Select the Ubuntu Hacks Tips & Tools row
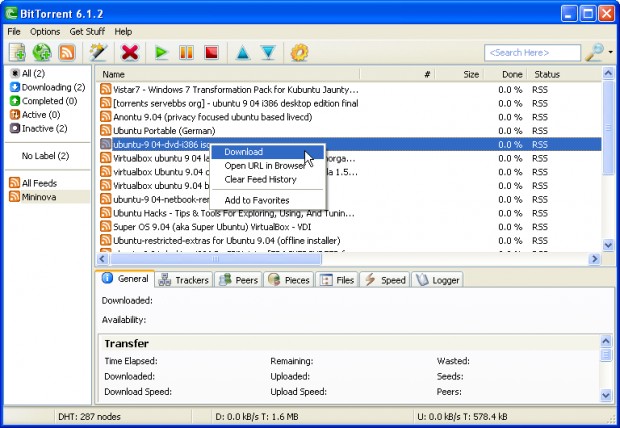Screen dimensions: 620x428 click(x=350, y=213)
